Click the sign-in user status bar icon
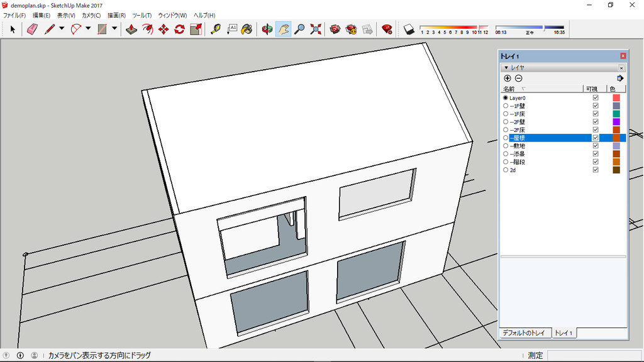The image size is (644, 362). (35, 356)
